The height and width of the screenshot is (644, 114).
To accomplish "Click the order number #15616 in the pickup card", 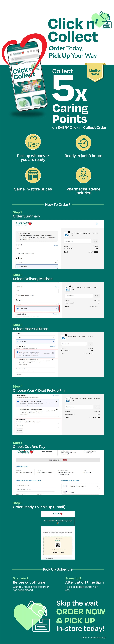I will point(58,540).
